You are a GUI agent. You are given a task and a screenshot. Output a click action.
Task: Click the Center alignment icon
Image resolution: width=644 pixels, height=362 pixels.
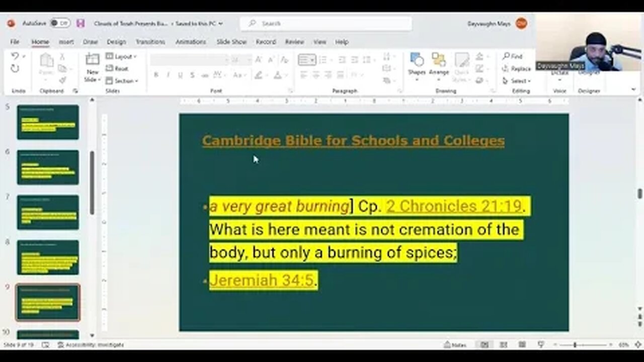click(316, 75)
